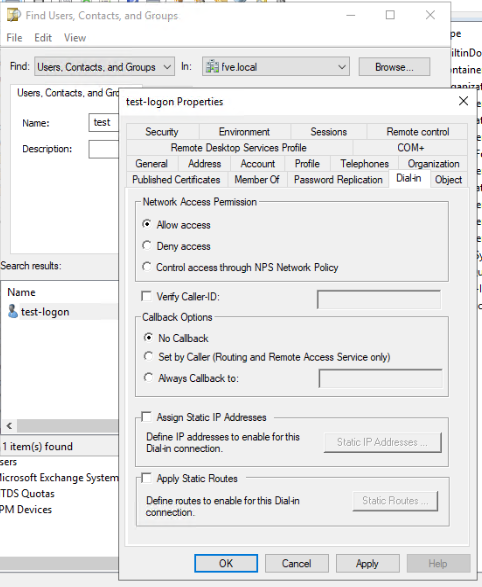Click the Browse... button
This screenshot has height=587, width=482.
coord(394,67)
